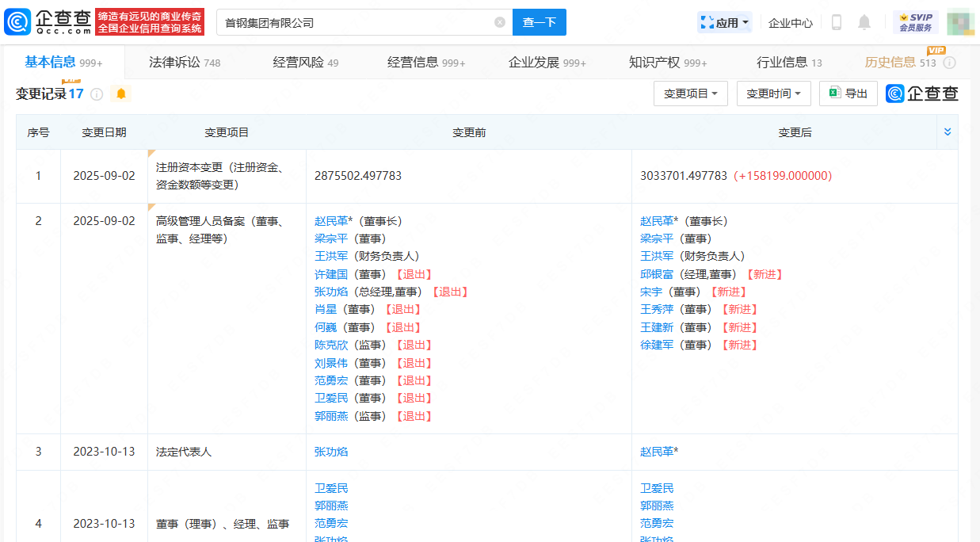Click the info icon beside 变更记录 17
980x542 pixels.
coord(97,94)
